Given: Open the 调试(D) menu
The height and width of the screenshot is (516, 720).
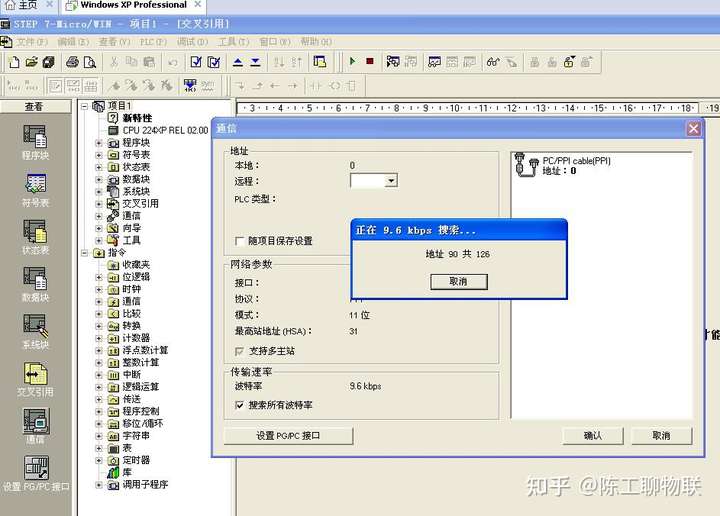Looking at the screenshot, I should pyautogui.click(x=192, y=42).
